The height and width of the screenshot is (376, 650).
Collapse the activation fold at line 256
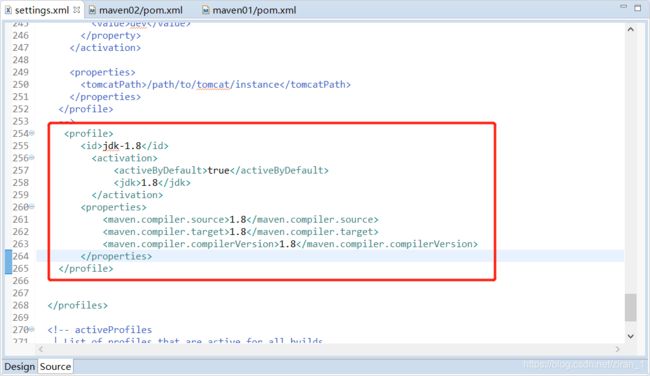[x=32, y=158]
